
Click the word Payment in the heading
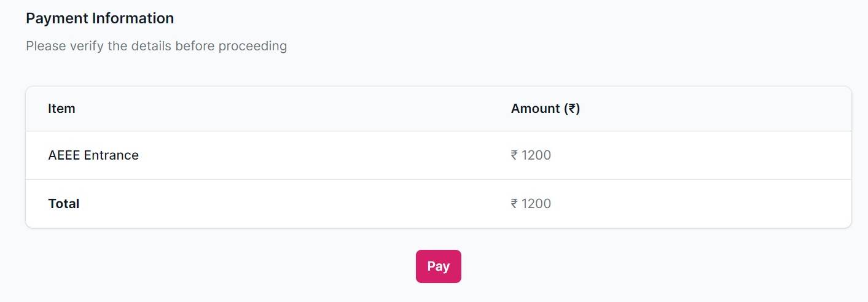pyautogui.click(x=57, y=18)
